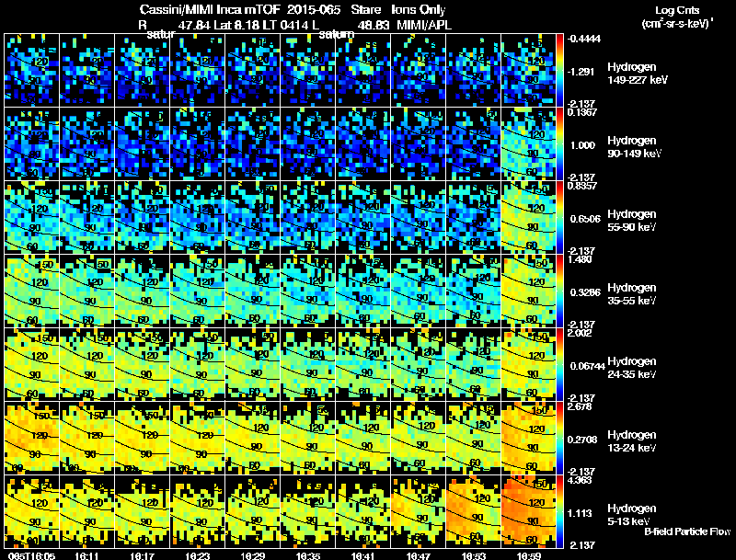The image size is (736, 560).
Task: Click the "B-field Particle Flow" caption
Action: click(687, 531)
